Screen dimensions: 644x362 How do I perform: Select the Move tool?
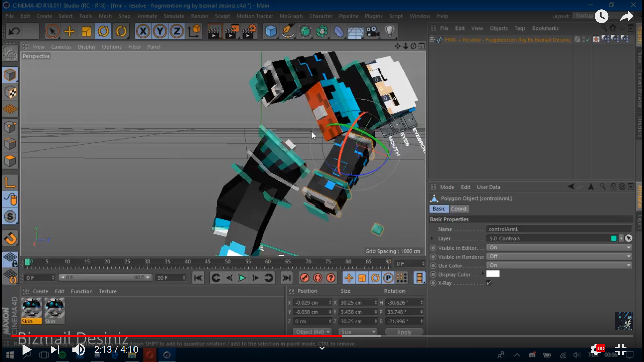pyautogui.click(x=69, y=32)
